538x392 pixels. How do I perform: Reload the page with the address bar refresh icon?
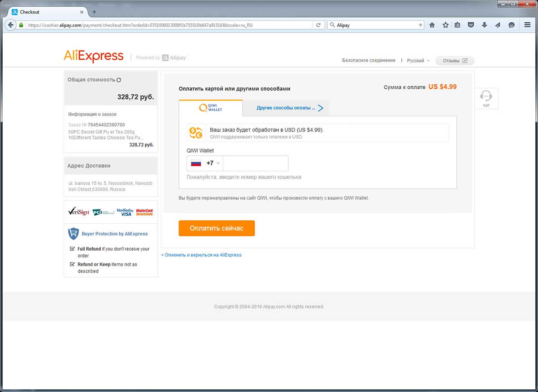pyautogui.click(x=318, y=25)
